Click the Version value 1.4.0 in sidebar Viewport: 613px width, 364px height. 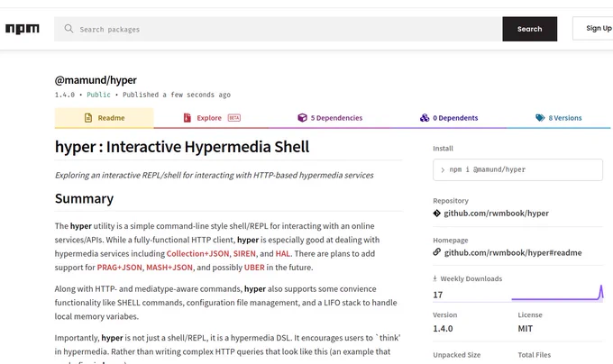pos(443,329)
